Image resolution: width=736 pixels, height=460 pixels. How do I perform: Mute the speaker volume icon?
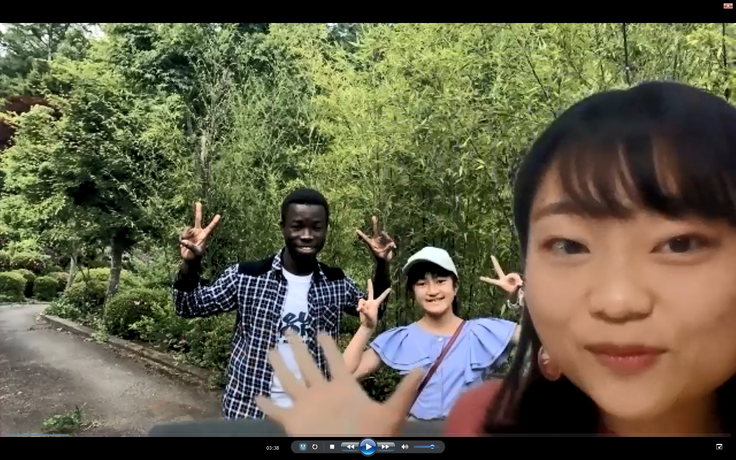pos(404,447)
